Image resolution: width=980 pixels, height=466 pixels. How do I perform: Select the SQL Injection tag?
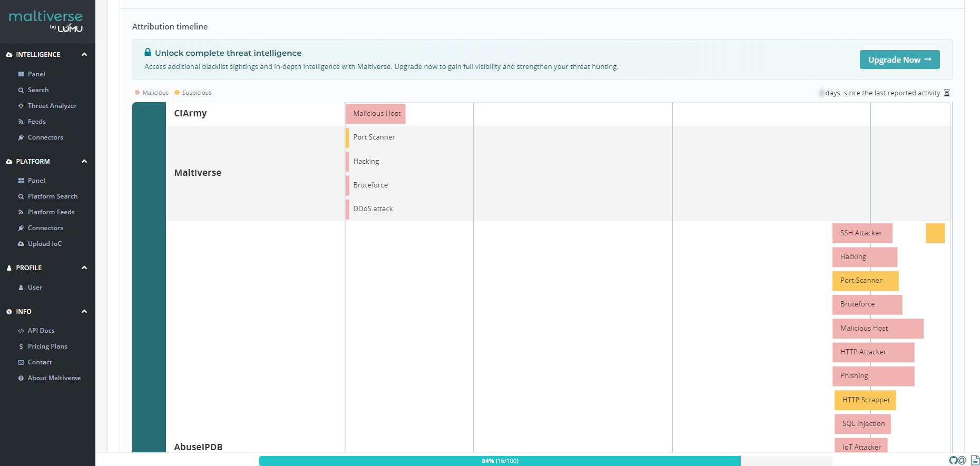[863, 424]
